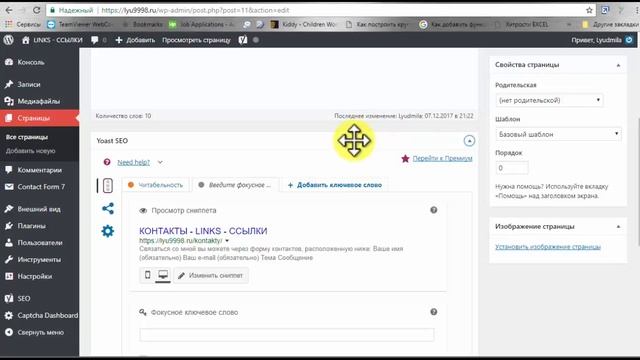Screen dimensions: 640x360
Task: Collapse the Изображение страницы panel
Action: pos(618,227)
